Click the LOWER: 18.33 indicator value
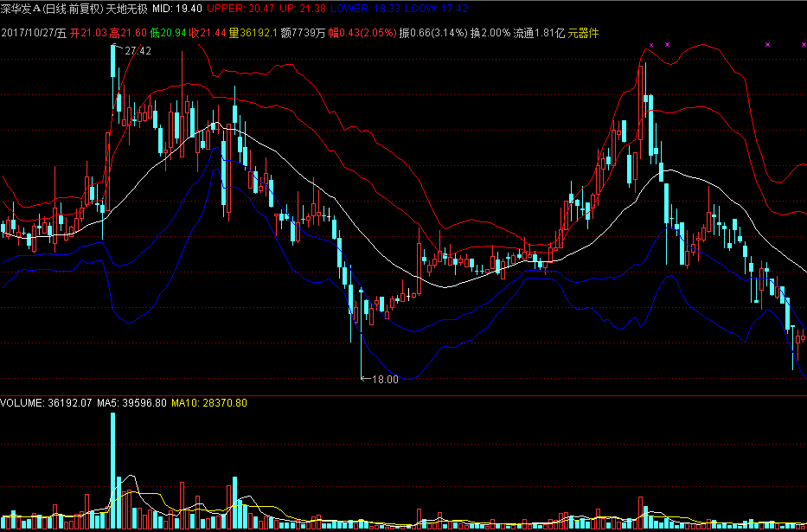 pos(365,9)
